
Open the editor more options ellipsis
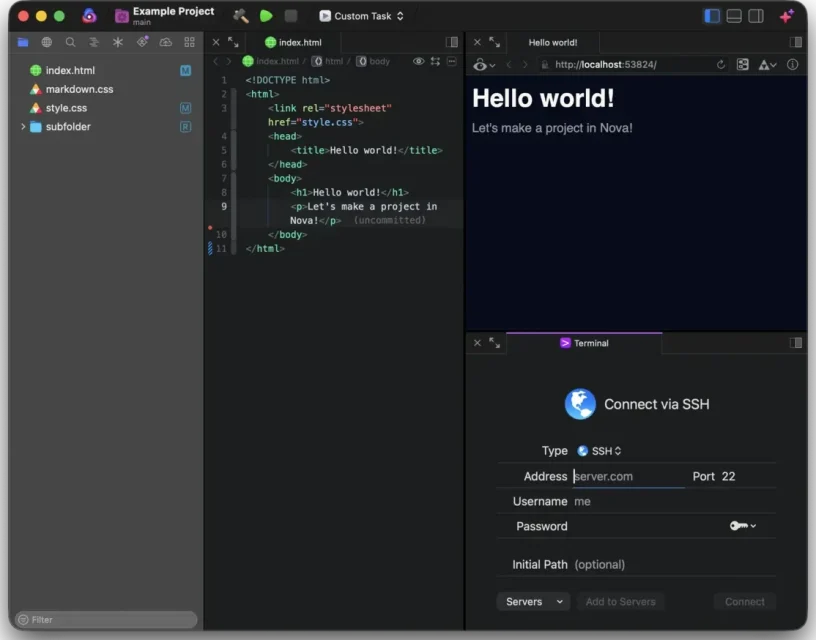click(x=452, y=61)
